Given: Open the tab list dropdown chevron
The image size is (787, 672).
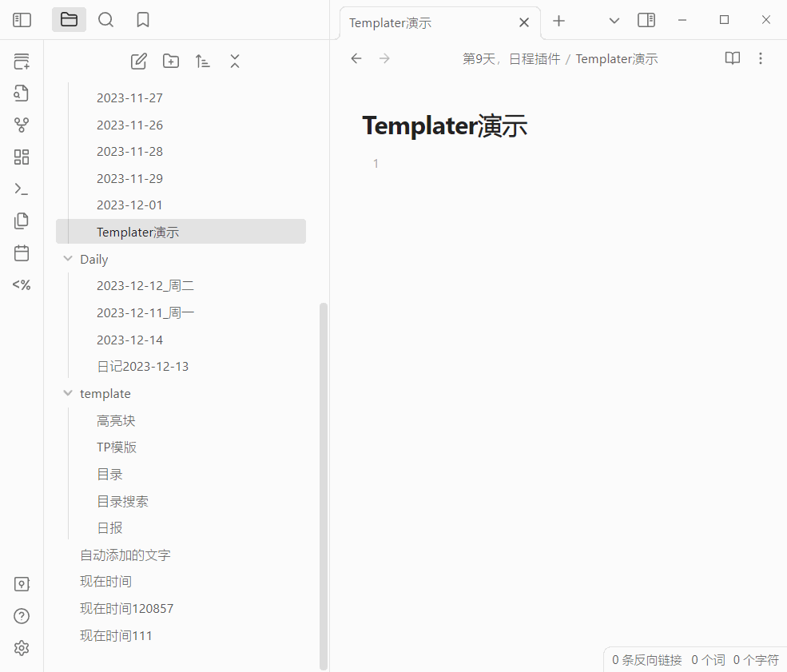Looking at the screenshot, I should (613, 19).
